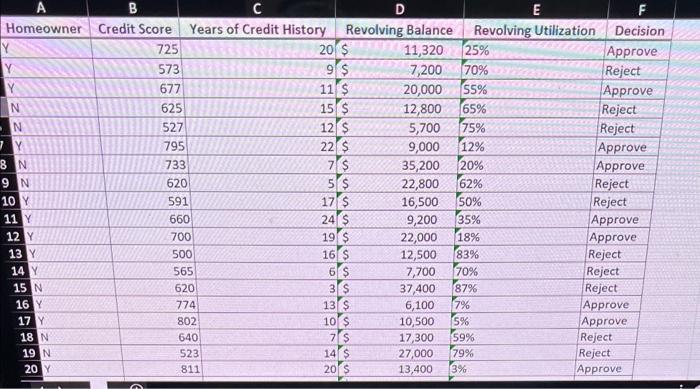Click utilization cell 3%
Image resolution: width=700 pixels, height=389 pixels.
512,369
